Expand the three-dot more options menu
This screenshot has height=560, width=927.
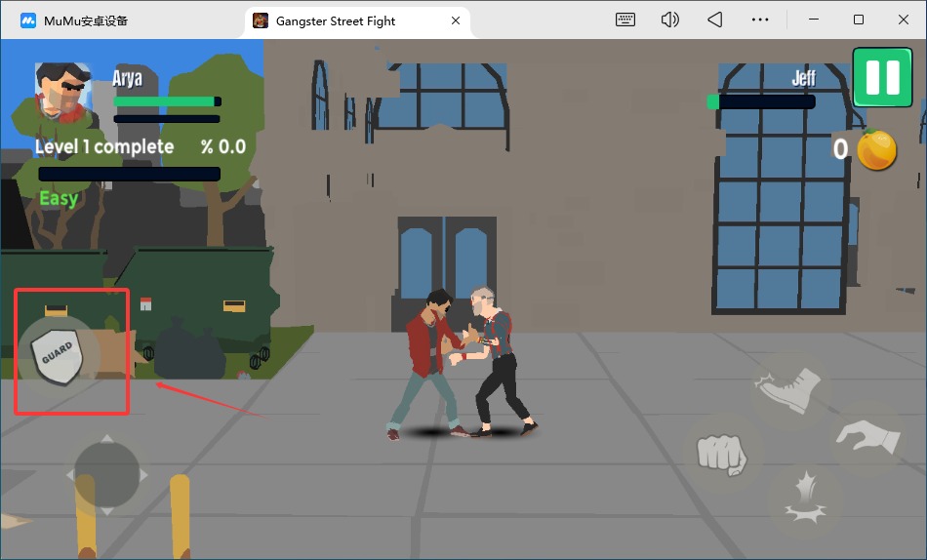(760, 20)
